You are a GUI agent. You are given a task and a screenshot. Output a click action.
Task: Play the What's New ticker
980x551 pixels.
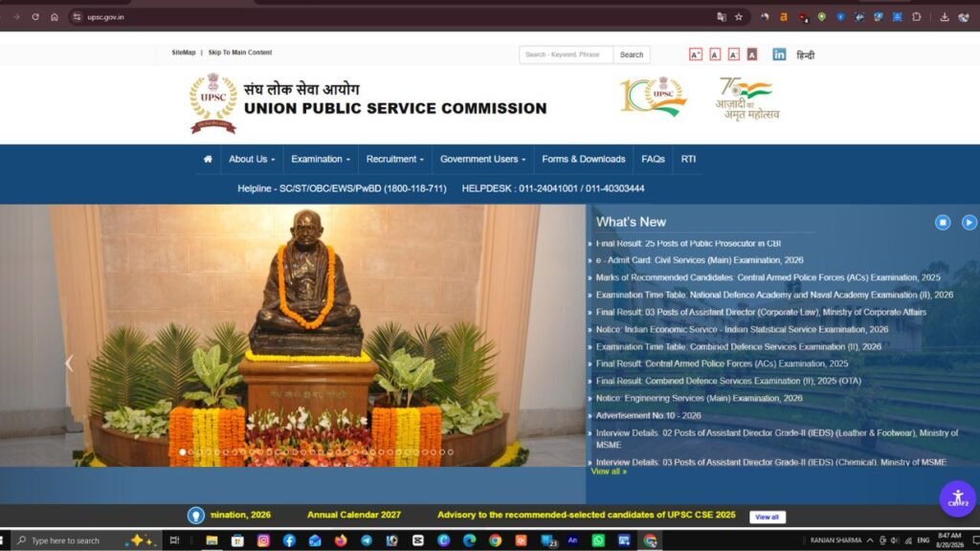tap(969, 222)
